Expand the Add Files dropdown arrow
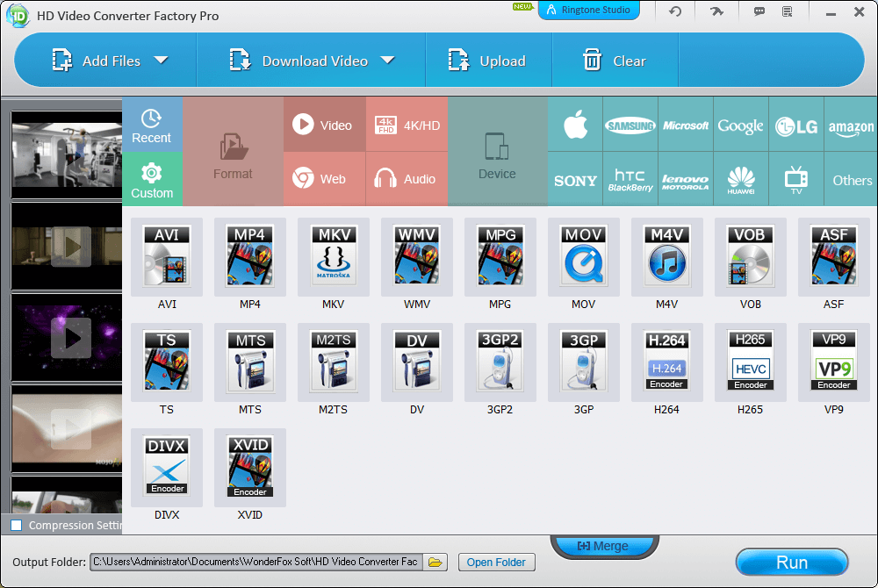This screenshot has width=878, height=588. pyautogui.click(x=161, y=61)
